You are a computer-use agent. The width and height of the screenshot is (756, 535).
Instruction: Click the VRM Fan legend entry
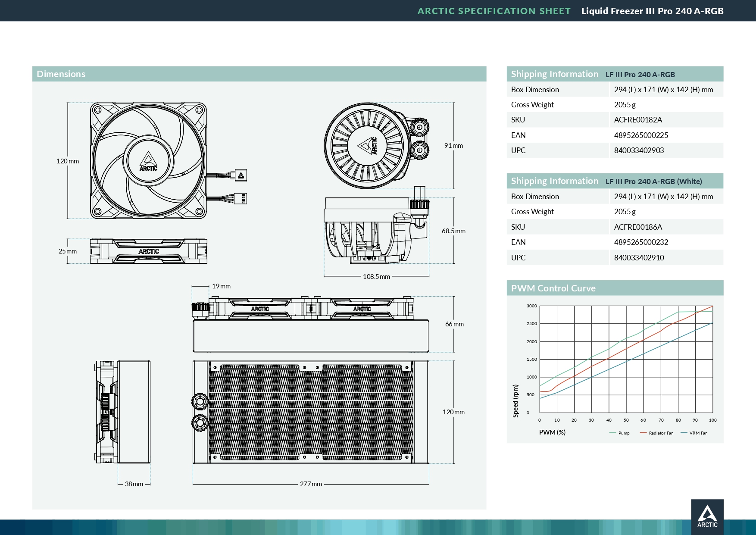(x=694, y=433)
